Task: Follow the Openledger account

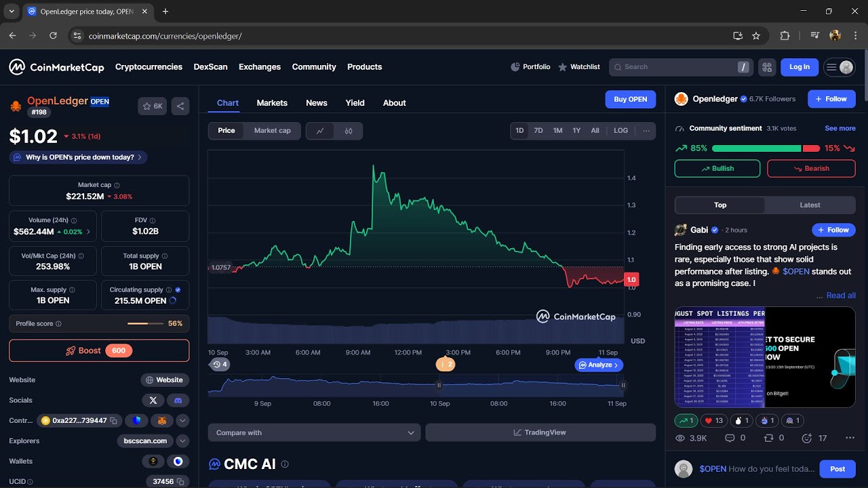Action: pos(831,99)
